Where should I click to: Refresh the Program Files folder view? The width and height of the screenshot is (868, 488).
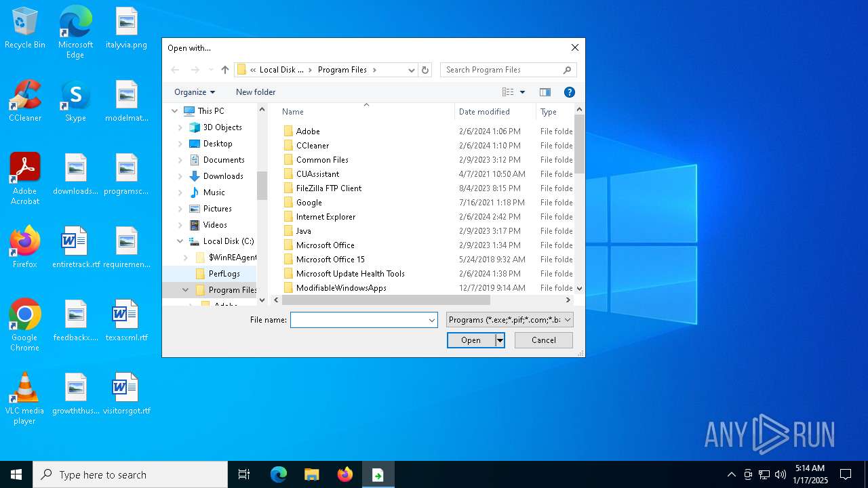click(425, 70)
